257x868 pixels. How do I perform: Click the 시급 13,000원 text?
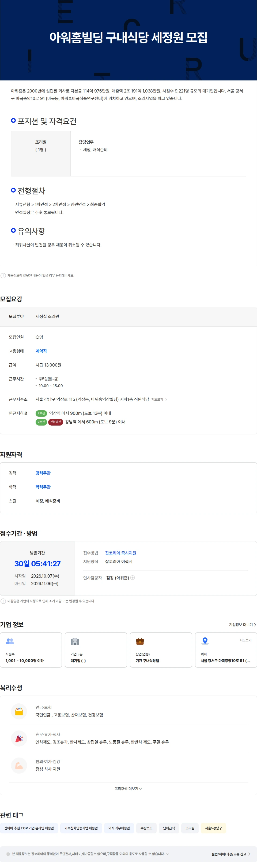pos(48,365)
